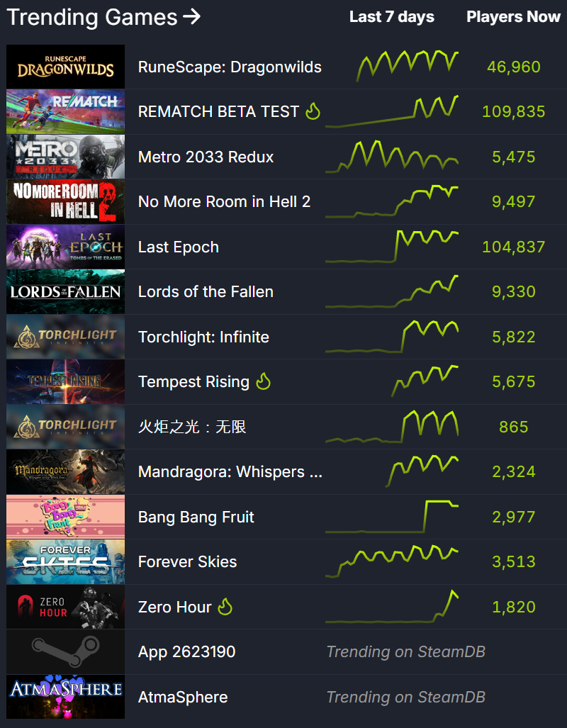This screenshot has height=728, width=567.
Task: Click the Last Epoch game banner
Action: point(65,247)
